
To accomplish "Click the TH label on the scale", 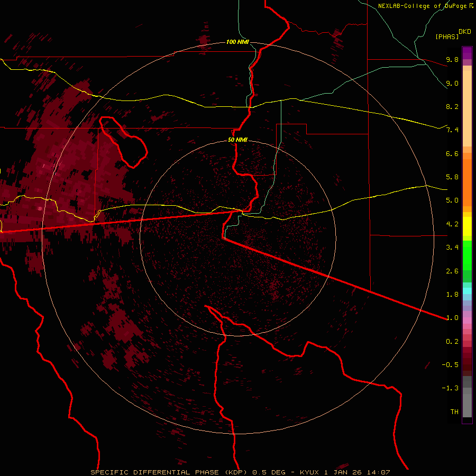I will (454, 412).
